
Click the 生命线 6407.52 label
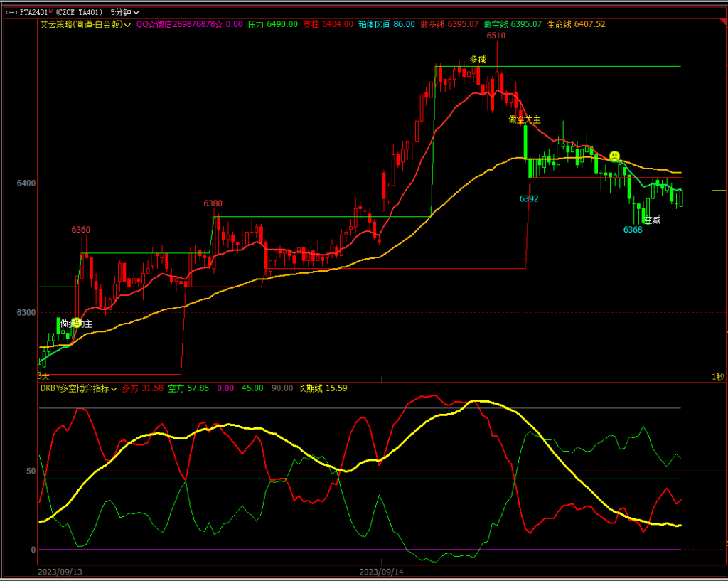(x=576, y=24)
